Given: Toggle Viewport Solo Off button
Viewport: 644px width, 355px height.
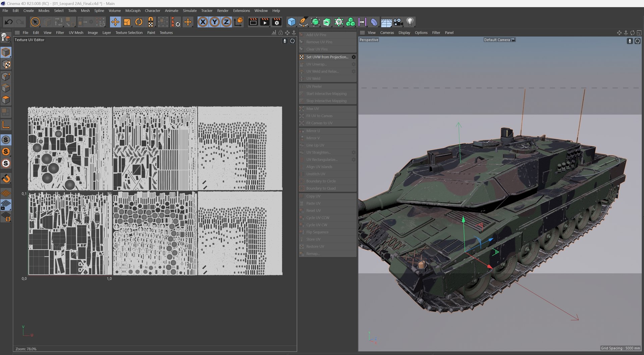Looking at the screenshot, I should pyautogui.click(x=6, y=140).
